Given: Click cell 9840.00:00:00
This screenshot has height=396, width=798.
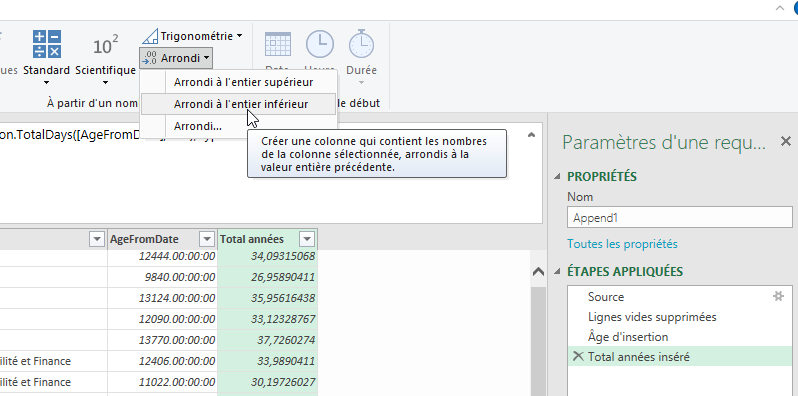Looking at the screenshot, I should tap(162, 277).
